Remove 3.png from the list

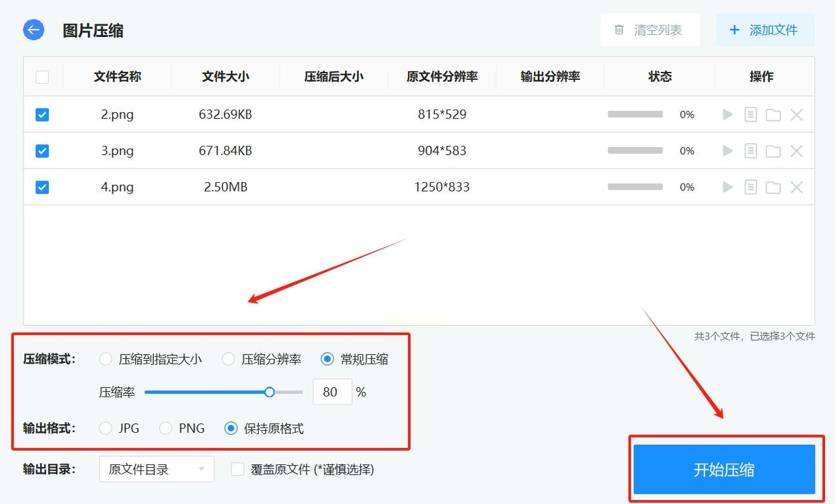(x=797, y=151)
